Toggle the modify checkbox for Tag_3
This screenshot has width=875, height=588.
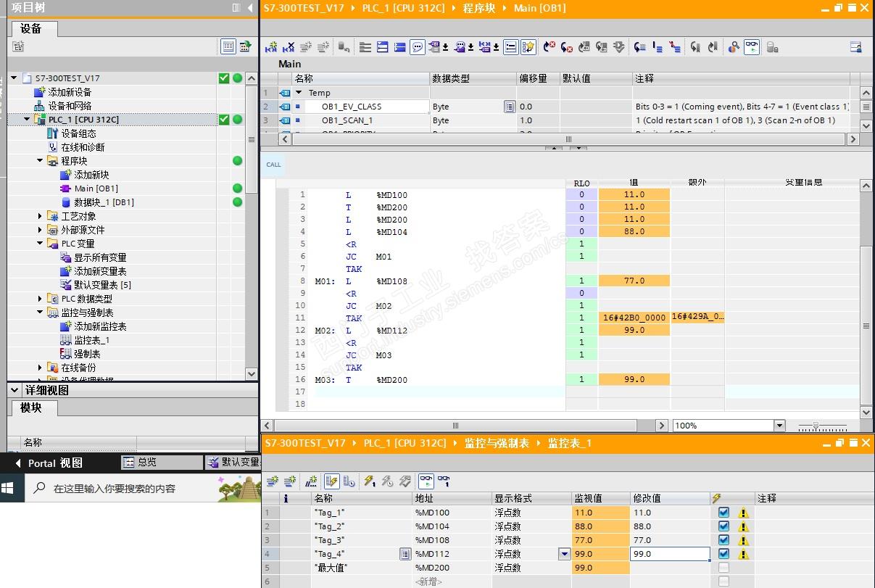(723, 540)
